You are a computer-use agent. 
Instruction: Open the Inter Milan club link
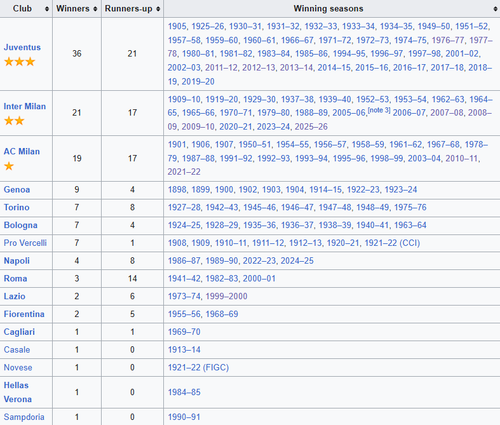point(25,106)
